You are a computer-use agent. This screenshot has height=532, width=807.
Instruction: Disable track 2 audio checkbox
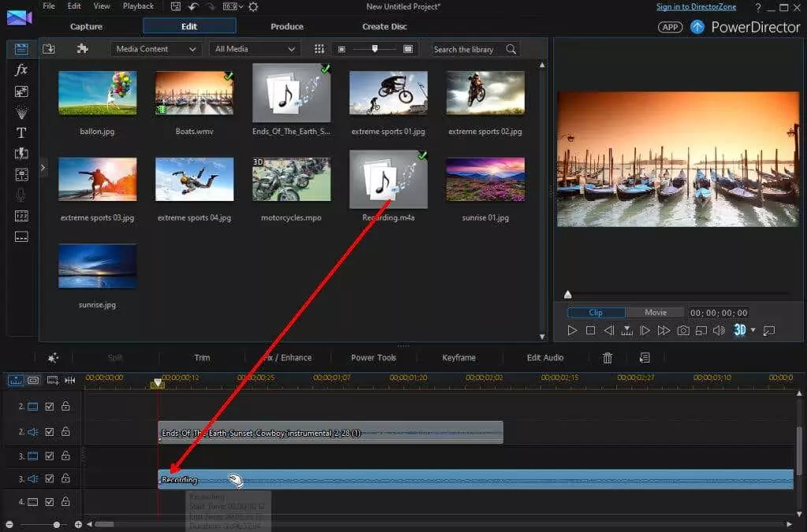[50, 432]
